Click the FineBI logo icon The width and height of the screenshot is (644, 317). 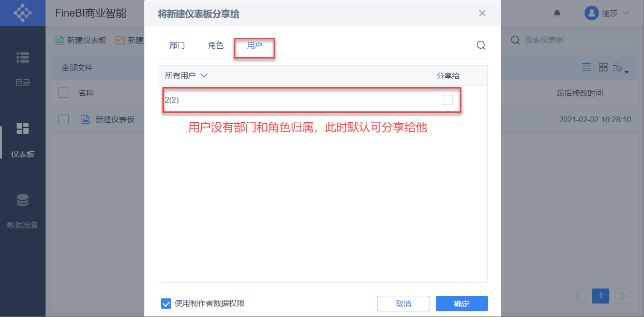23,13
